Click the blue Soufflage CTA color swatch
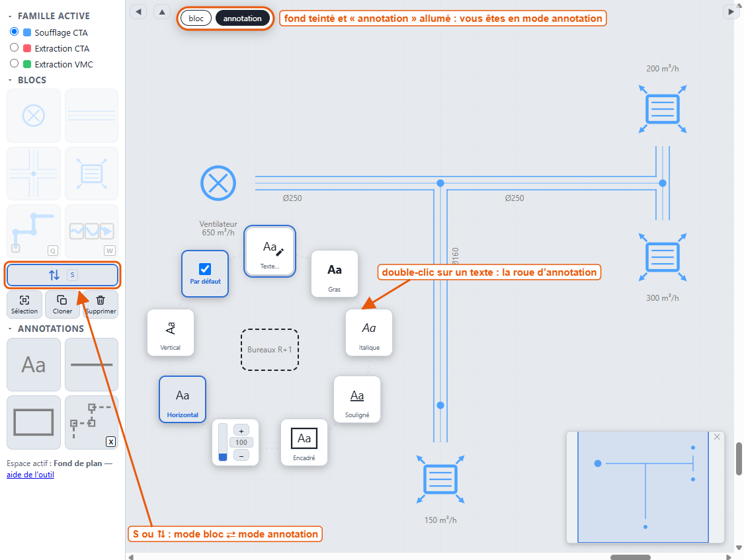 pyautogui.click(x=27, y=32)
